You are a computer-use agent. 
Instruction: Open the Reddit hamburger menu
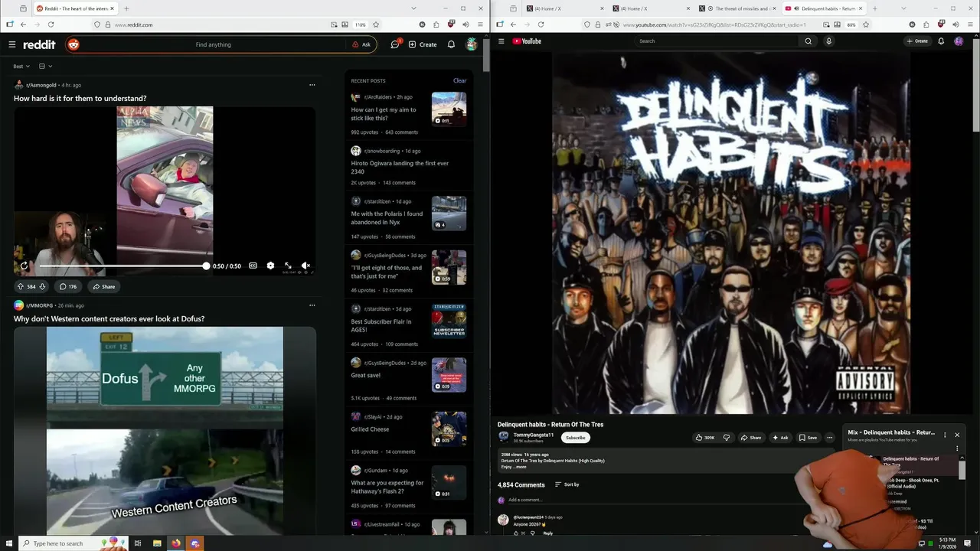[x=11, y=44]
